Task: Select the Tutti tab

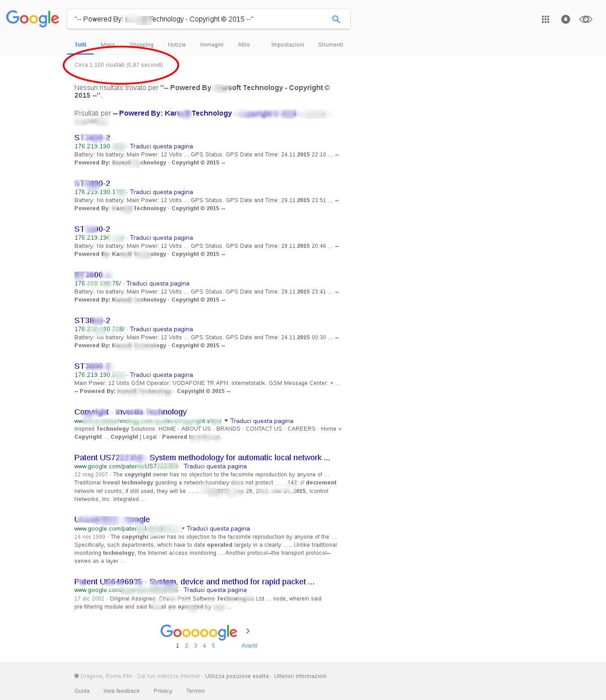Action: click(x=80, y=45)
